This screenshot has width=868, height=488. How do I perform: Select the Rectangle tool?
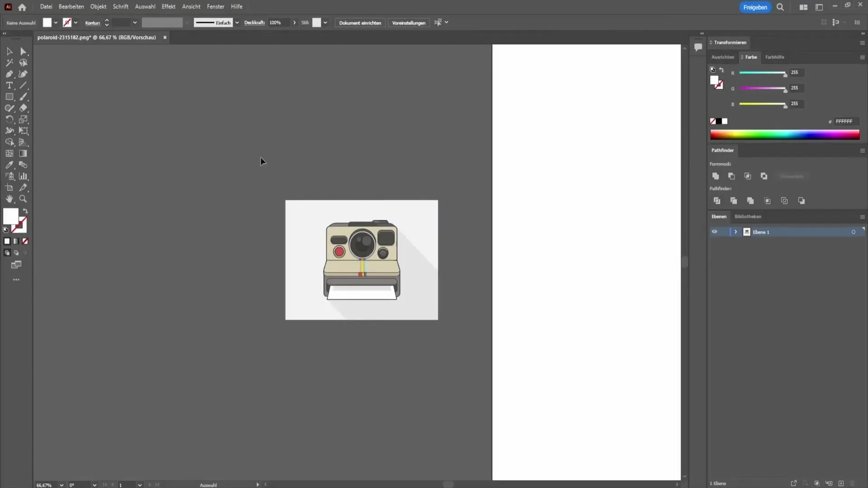tap(9, 97)
